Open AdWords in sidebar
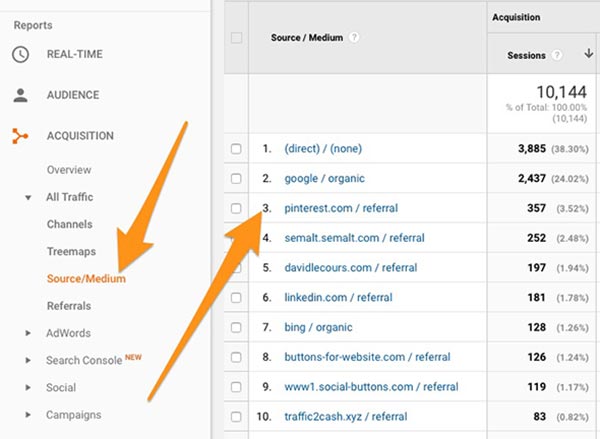The image size is (600, 439). [68, 333]
